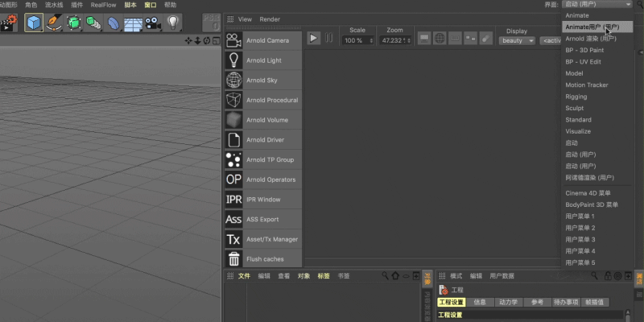Choose Sculpt layout
Image resolution: width=644 pixels, height=322 pixels.
[597, 108]
